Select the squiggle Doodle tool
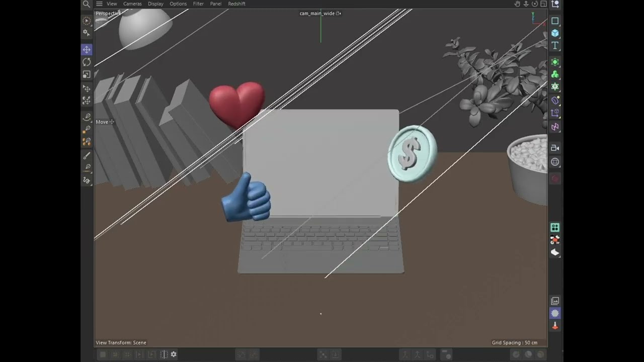 (87, 180)
